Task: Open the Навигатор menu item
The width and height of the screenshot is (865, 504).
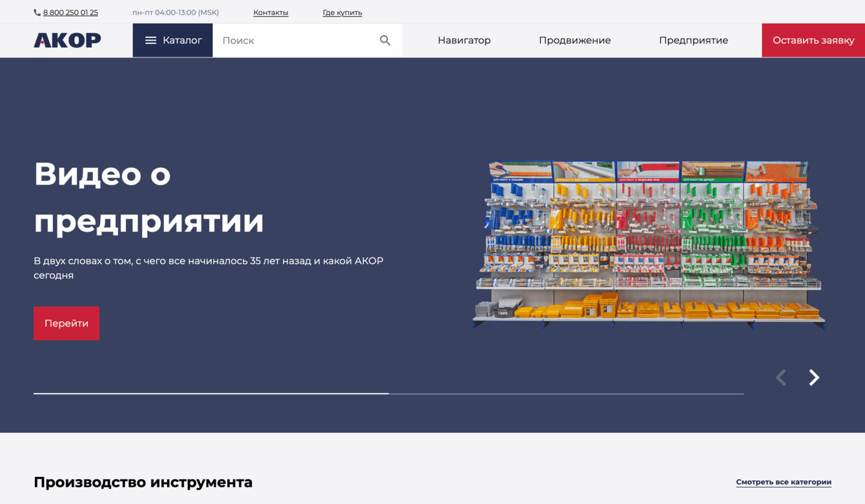Action: point(464,40)
